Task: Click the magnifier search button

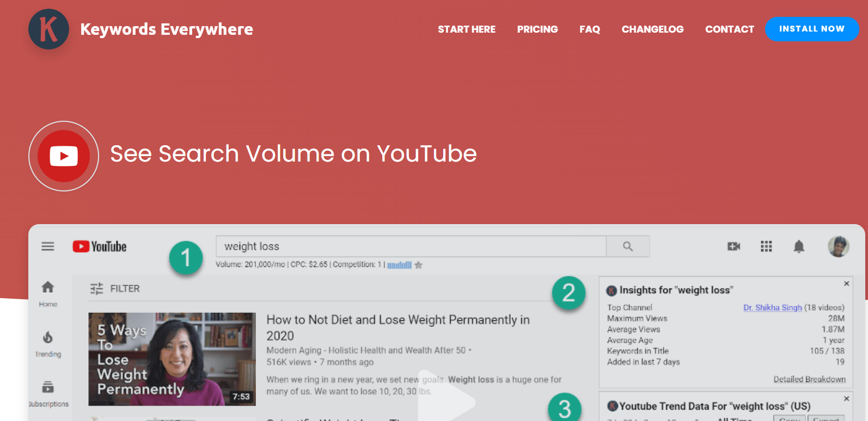Action: 628,246
